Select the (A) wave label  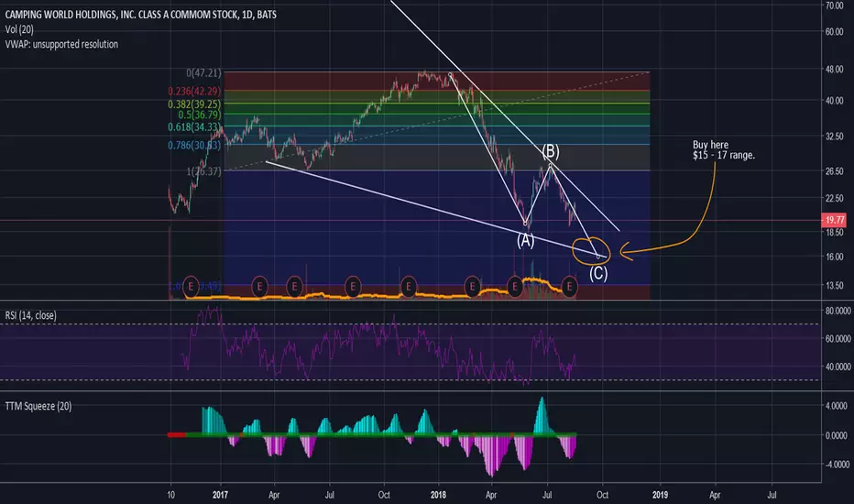point(526,240)
